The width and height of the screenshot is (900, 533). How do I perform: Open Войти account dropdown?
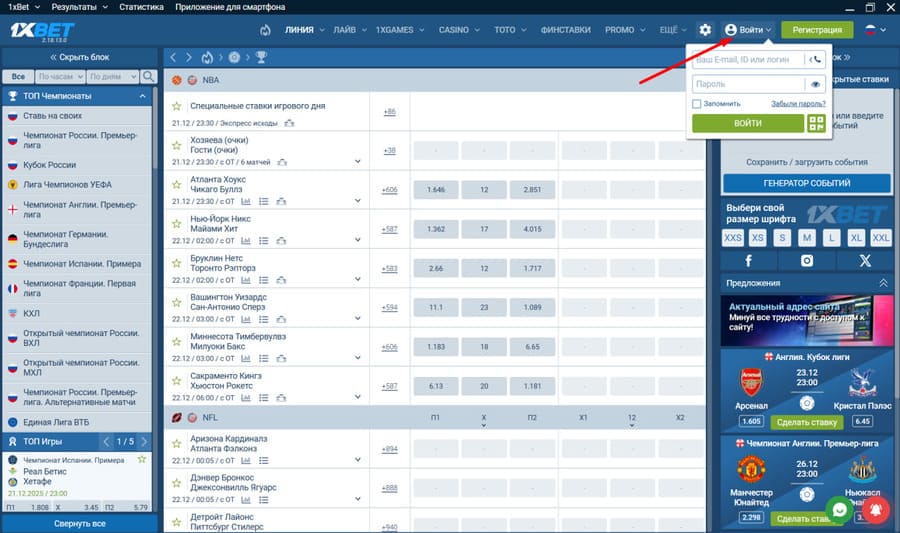point(748,30)
